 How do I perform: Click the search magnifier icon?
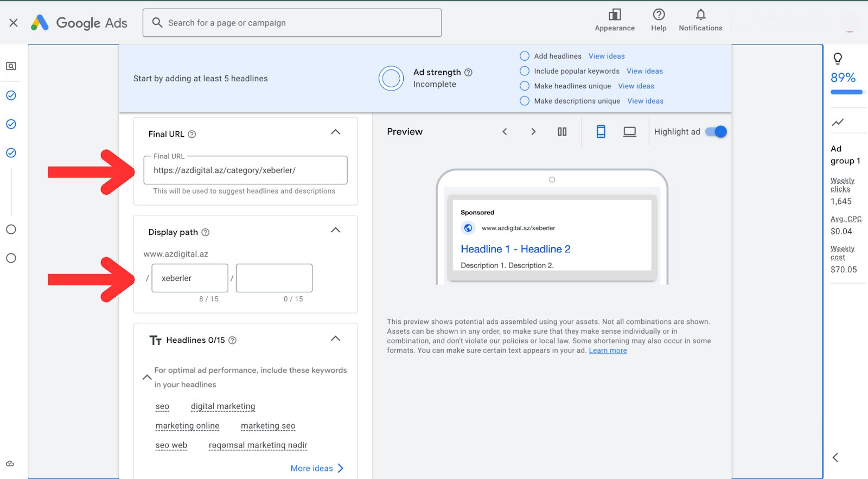pos(157,22)
